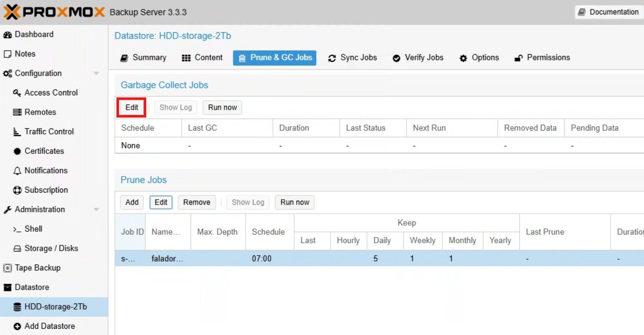The image size is (644, 335).
Task: Click the Administration wrench icon
Action: 7,210
